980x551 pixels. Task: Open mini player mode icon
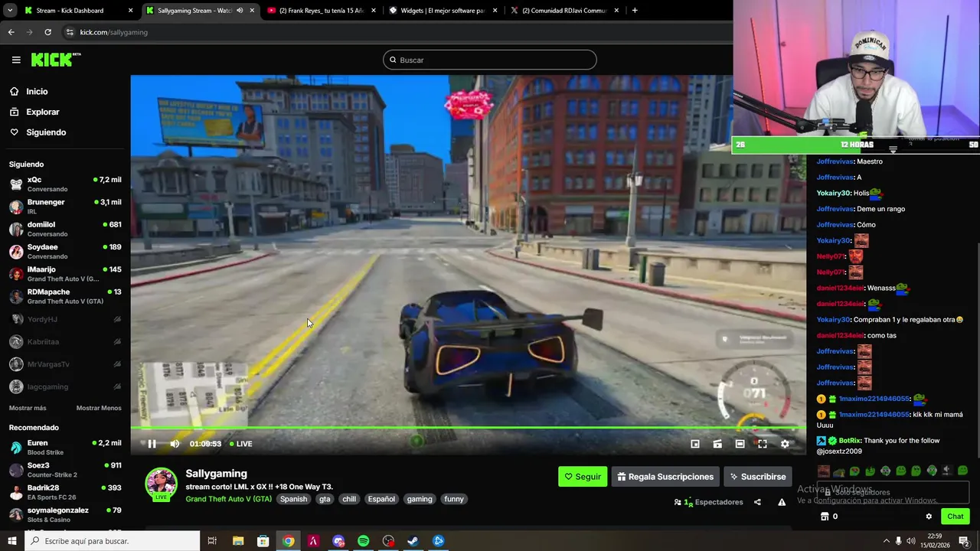(x=695, y=444)
